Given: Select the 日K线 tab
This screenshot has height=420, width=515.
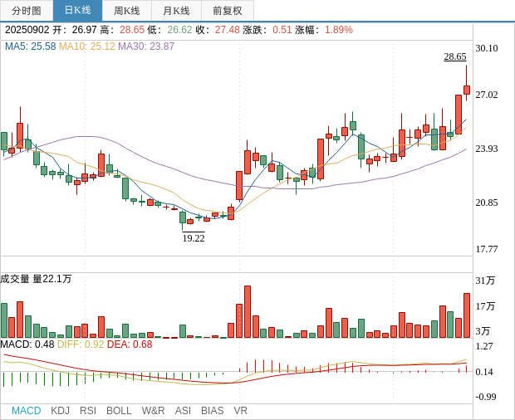Looking at the screenshot, I should click(77, 11).
